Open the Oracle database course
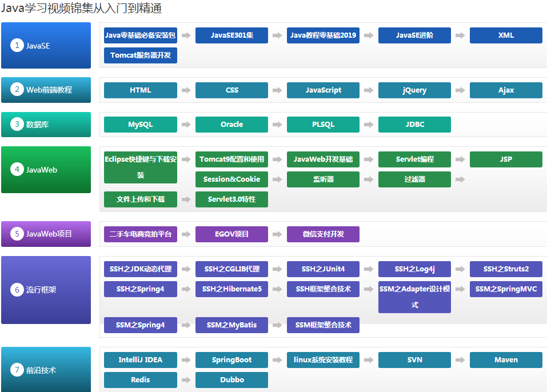Viewport: 547px width, 392px height. tap(231, 125)
